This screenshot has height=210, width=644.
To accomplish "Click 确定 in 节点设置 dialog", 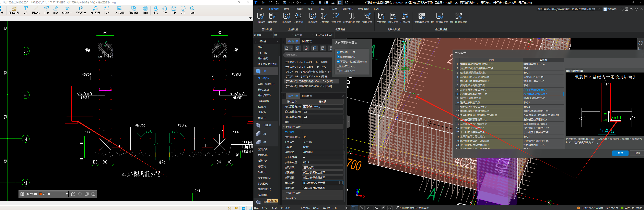I will tap(620, 153).
